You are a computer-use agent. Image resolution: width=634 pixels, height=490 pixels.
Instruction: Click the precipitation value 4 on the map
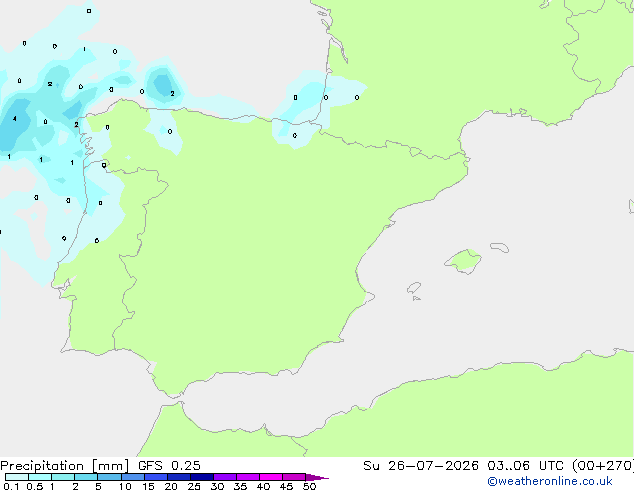pos(15,118)
